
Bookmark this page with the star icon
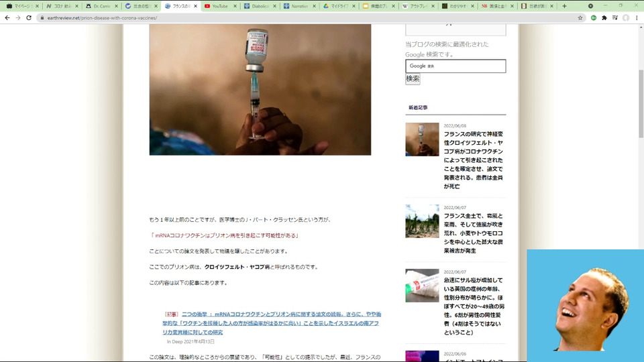click(x=580, y=17)
